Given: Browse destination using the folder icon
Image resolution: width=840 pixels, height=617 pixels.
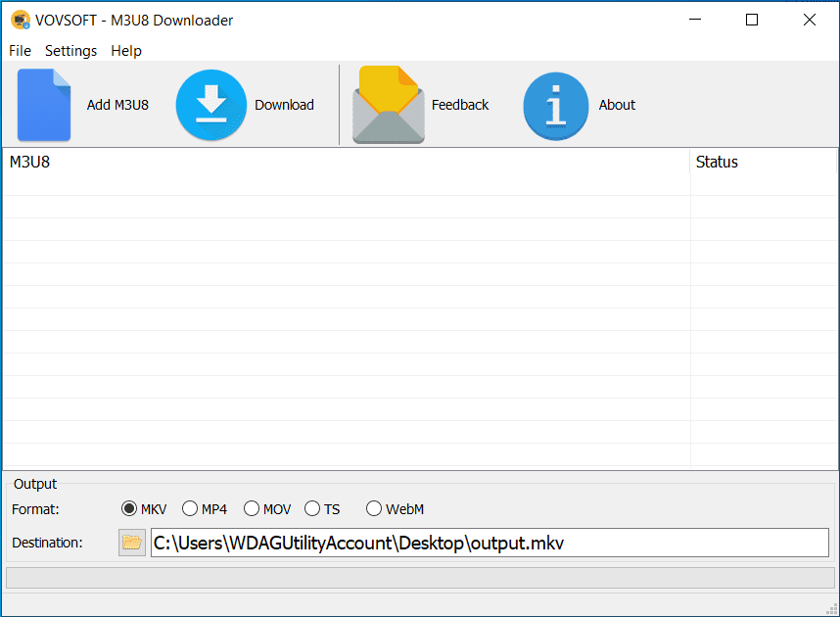Looking at the screenshot, I should [132, 543].
